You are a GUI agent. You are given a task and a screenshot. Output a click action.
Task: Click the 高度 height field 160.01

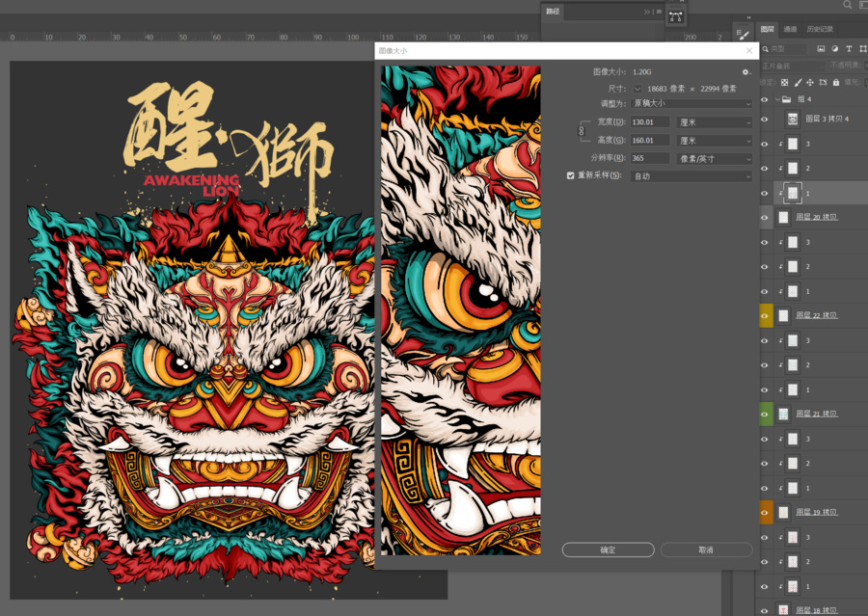pos(650,141)
